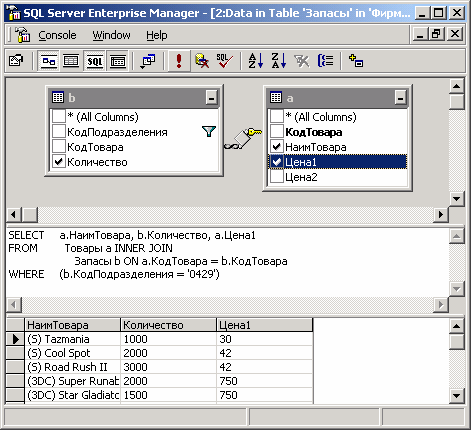Open the Console menu
471x430 pixels.
coord(57,35)
